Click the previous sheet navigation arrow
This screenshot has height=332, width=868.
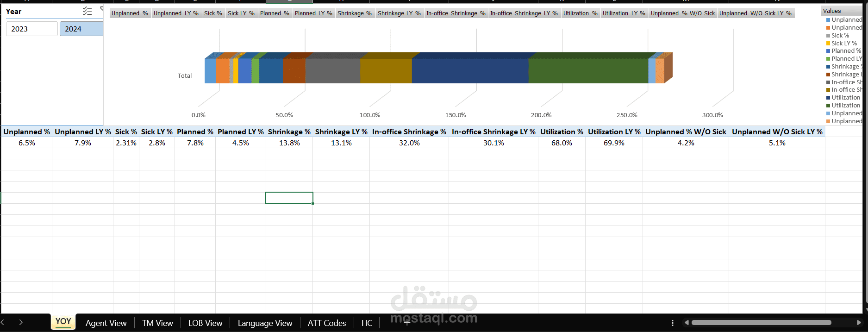[3, 322]
